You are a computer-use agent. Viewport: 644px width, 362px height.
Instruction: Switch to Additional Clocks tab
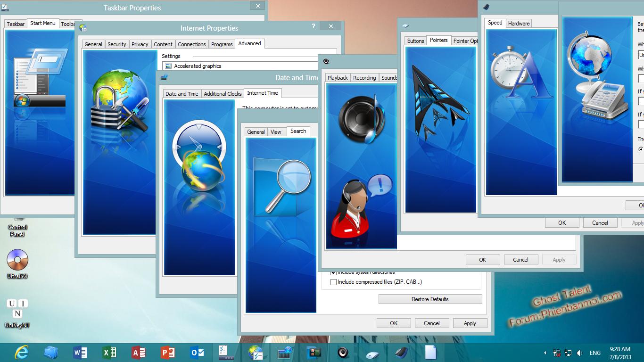click(223, 94)
